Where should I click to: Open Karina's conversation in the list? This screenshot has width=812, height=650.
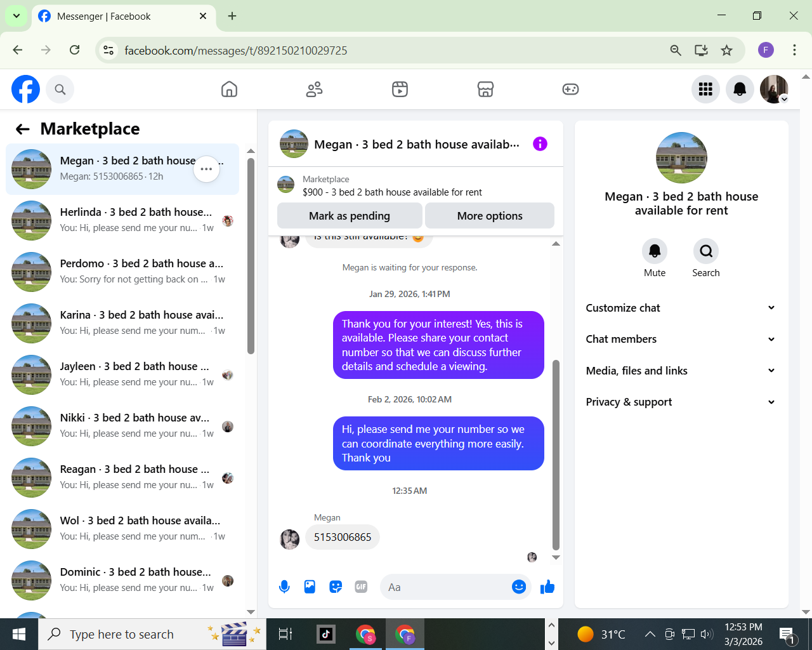click(x=122, y=323)
